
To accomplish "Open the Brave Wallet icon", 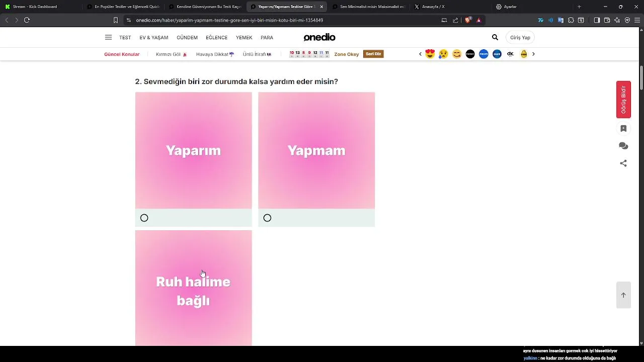I will [x=607, y=20].
